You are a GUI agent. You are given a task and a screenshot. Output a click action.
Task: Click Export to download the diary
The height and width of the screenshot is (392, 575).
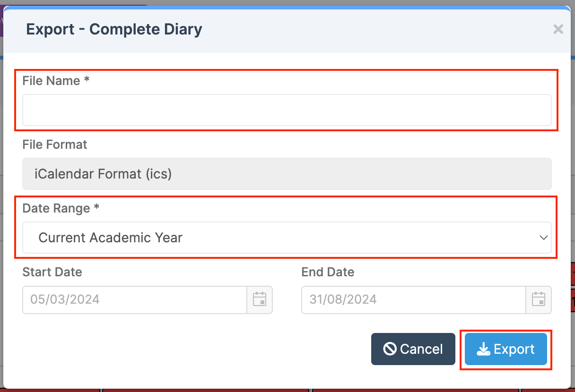[x=505, y=349]
